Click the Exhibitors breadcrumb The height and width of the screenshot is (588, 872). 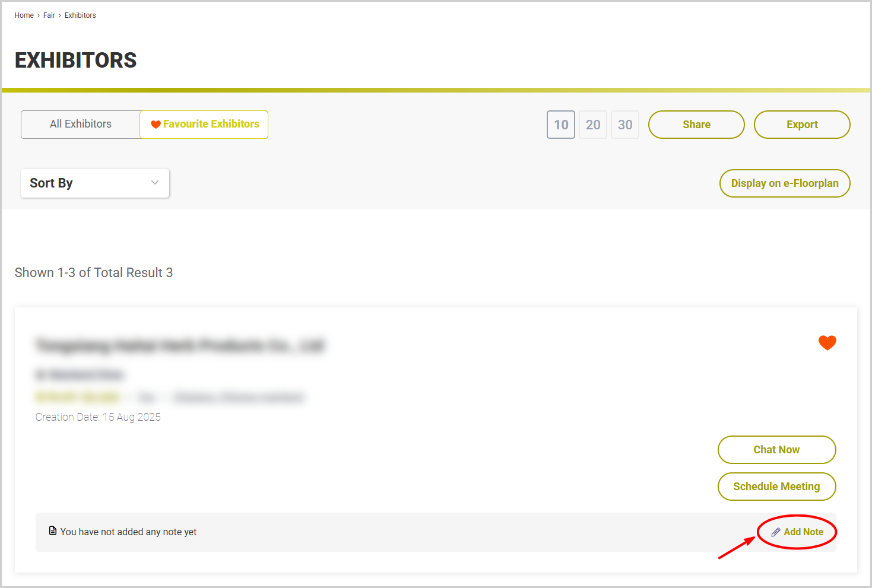[80, 15]
